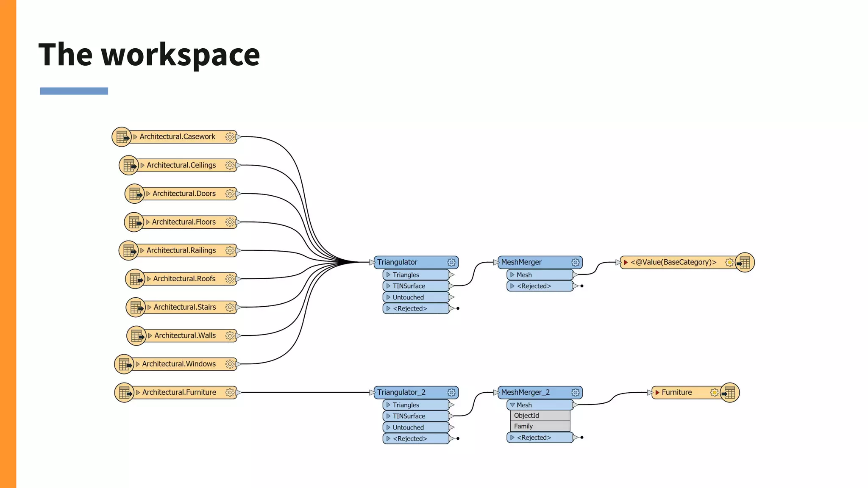Expand the Furniture writer red arrow

[657, 393]
